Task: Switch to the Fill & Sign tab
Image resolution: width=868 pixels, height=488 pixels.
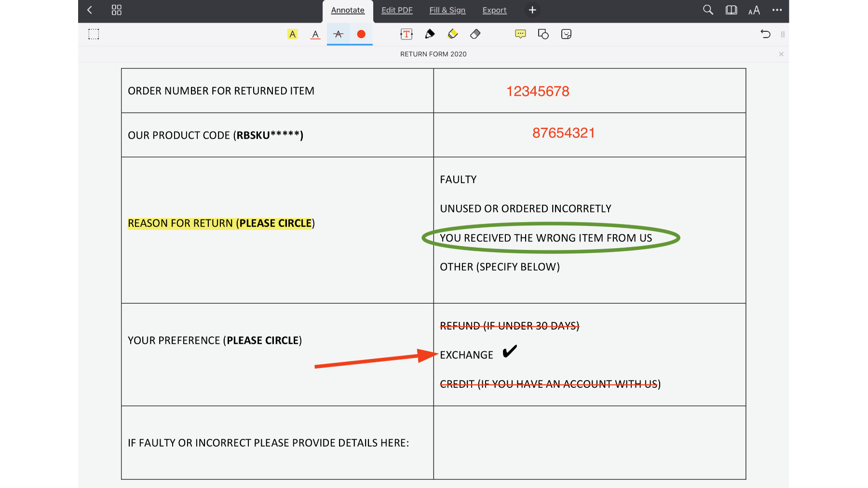Action: [447, 10]
